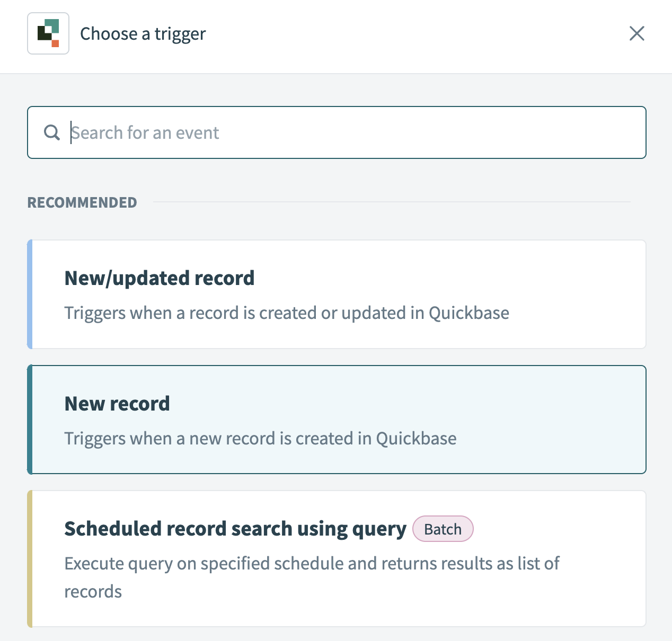The image size is (672, 641).
Task: Click the Choose a trigger heading text
Action: 143,34
